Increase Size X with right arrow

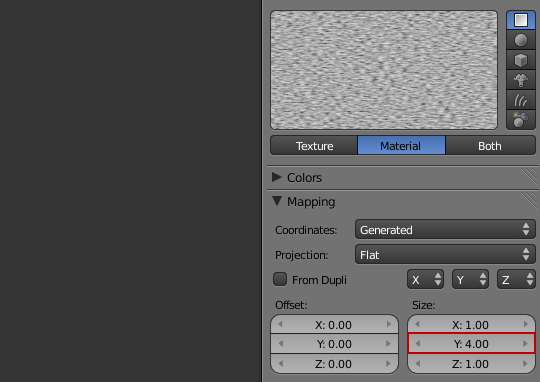(526, 324)
